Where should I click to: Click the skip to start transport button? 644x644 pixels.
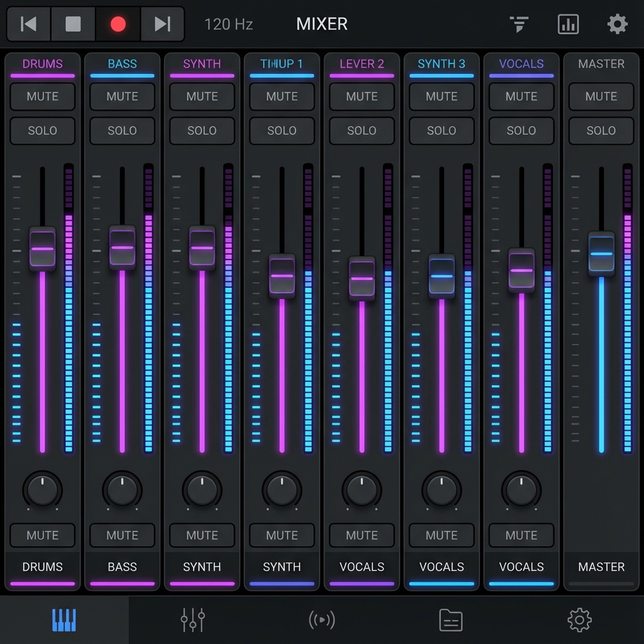[28, 24]
